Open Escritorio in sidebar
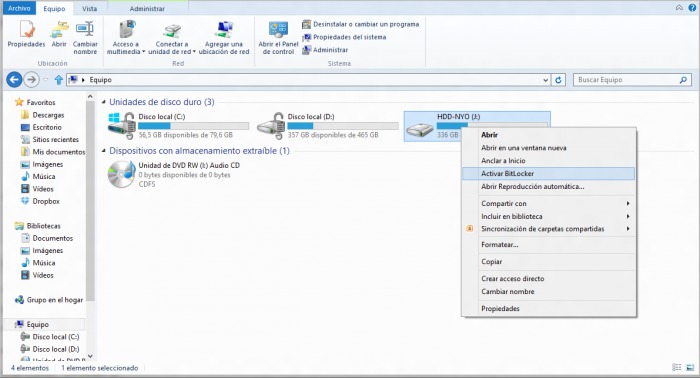Screen dimensions: 700x378 pyautogui.click(x=41, y=127)
